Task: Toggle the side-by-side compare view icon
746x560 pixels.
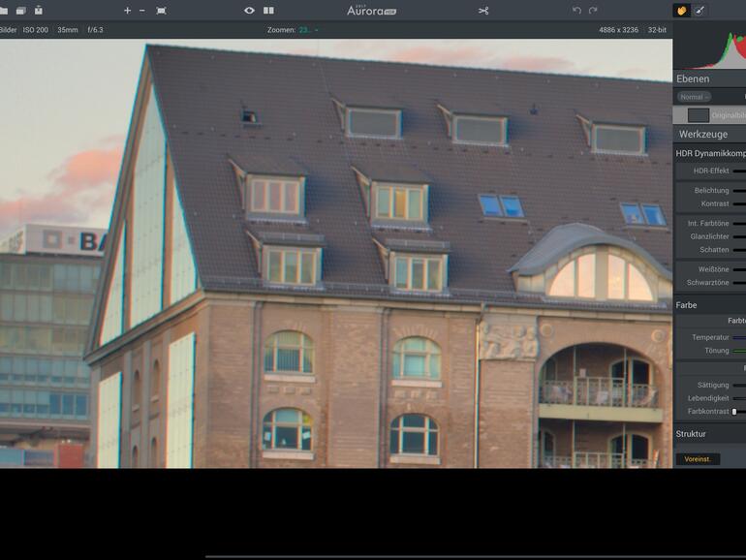Action: (268, 11)
